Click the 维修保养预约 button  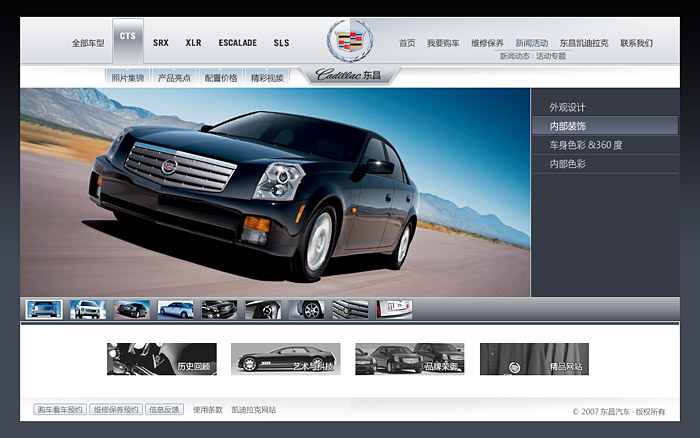coord(116,409)
